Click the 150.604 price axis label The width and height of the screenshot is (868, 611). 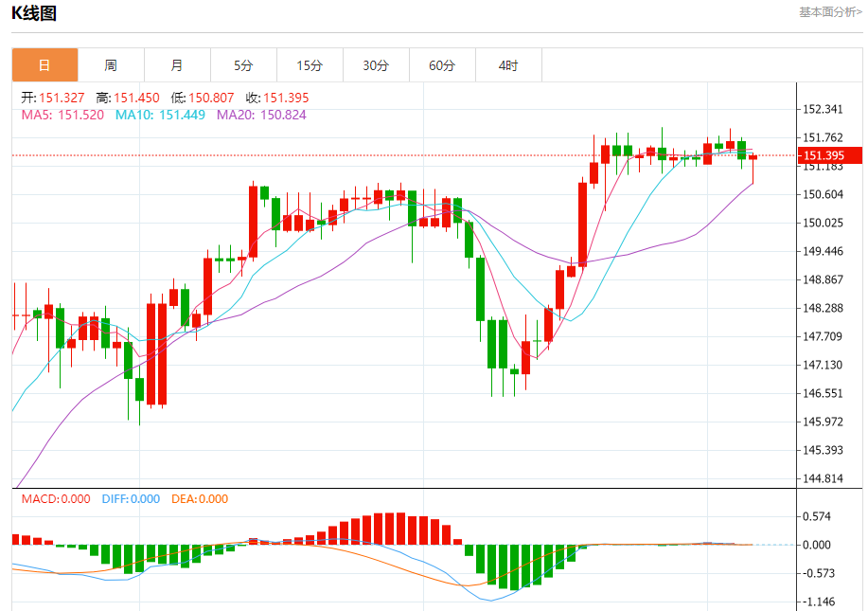click(x=824, y=194)
